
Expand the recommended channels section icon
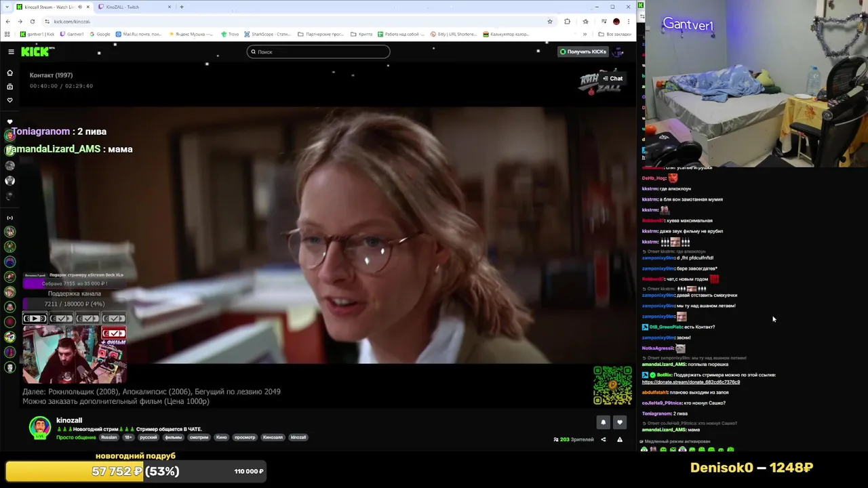click(x=9, y=218)
